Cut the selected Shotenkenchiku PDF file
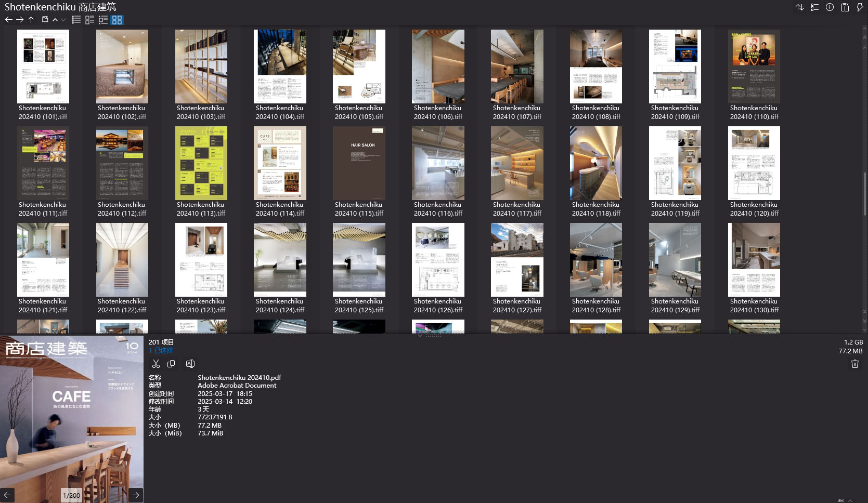This screenshot has height=503, width=868. click(156, 364)
